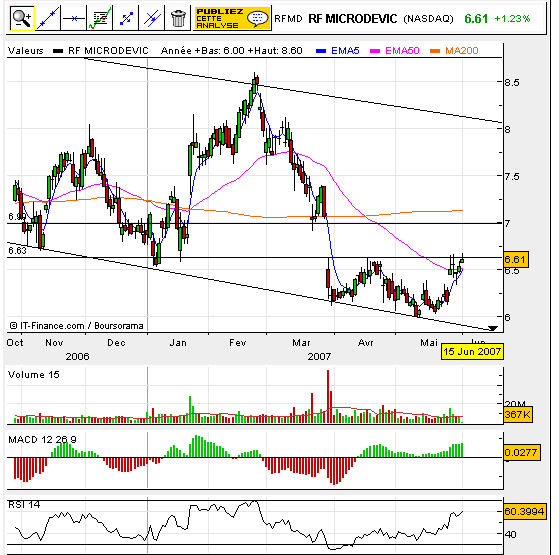Viewport: 559px width, 555px height.
Task: Click the trash bin delete tool
Action: pos(178,18)
